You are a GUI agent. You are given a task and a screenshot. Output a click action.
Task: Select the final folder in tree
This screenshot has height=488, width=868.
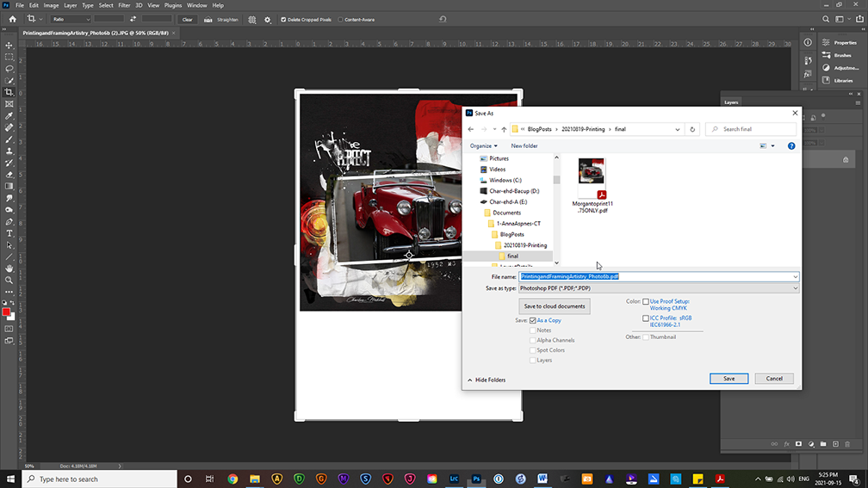coord(512,256)
